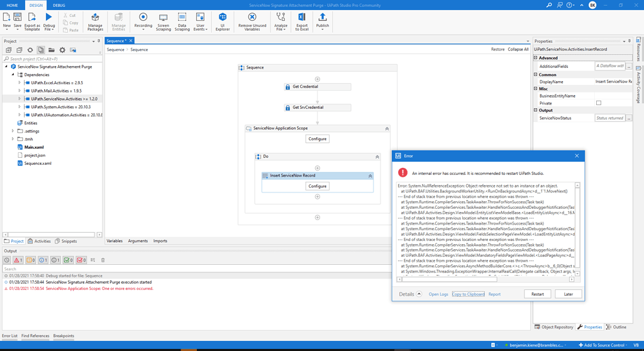644x351 pixels.
Task: Toggle red failed-verification filter in Output
Action: point(81,260)
